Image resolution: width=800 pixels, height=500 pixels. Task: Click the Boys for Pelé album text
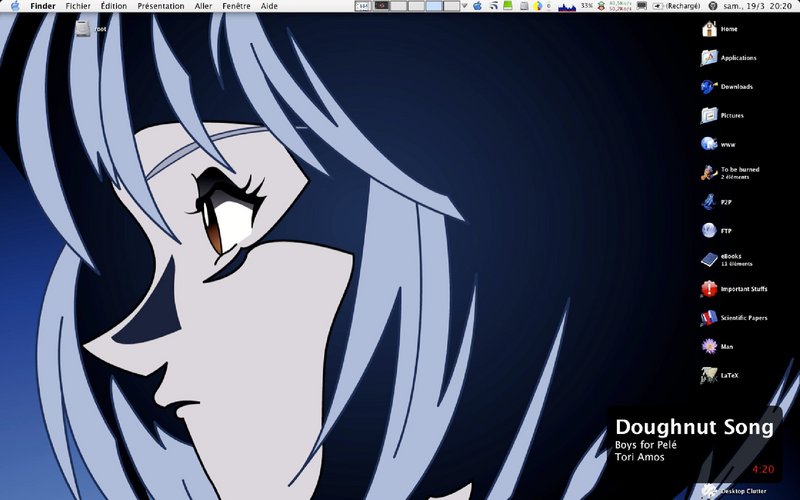tap(646, 445)
